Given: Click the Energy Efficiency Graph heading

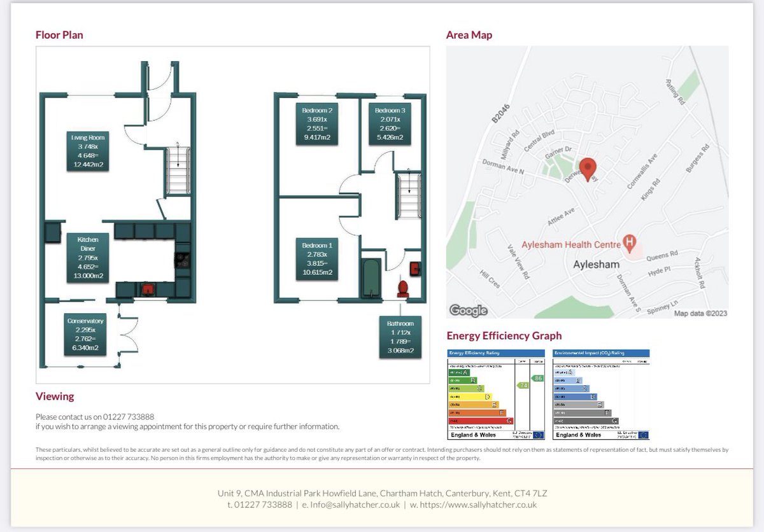Looking at the screenshot, I should pyautogui.click(x=504, y=335).
